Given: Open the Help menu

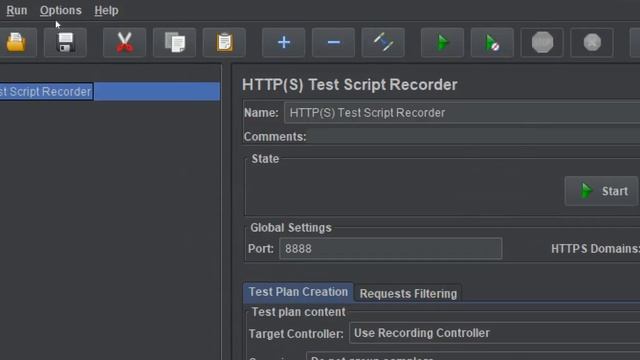Looking at the screenshot, I should pyautogui.click(x=106, y=10).
